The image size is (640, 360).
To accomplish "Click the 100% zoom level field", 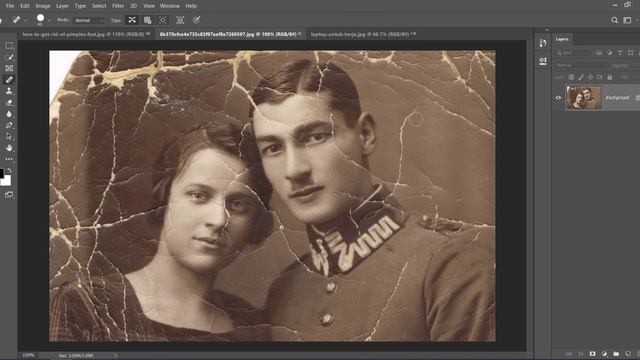I will click(x=28, y=356).
